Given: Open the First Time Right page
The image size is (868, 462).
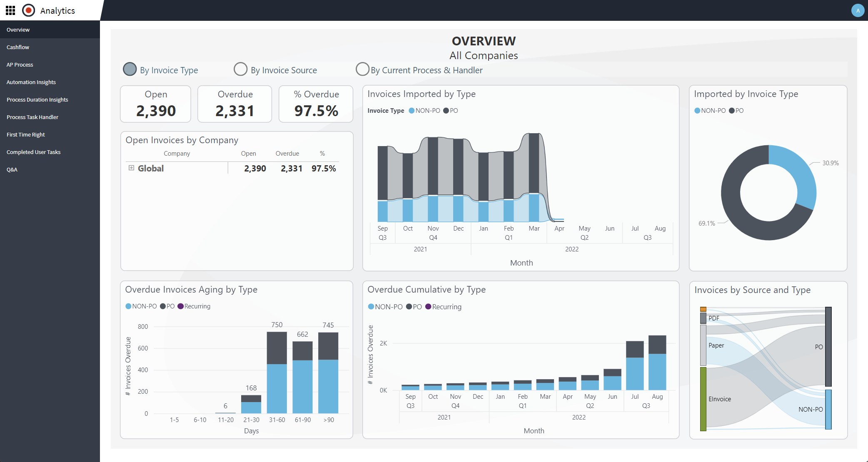Looking at the screenshot, I should click(x=26, y=134).
